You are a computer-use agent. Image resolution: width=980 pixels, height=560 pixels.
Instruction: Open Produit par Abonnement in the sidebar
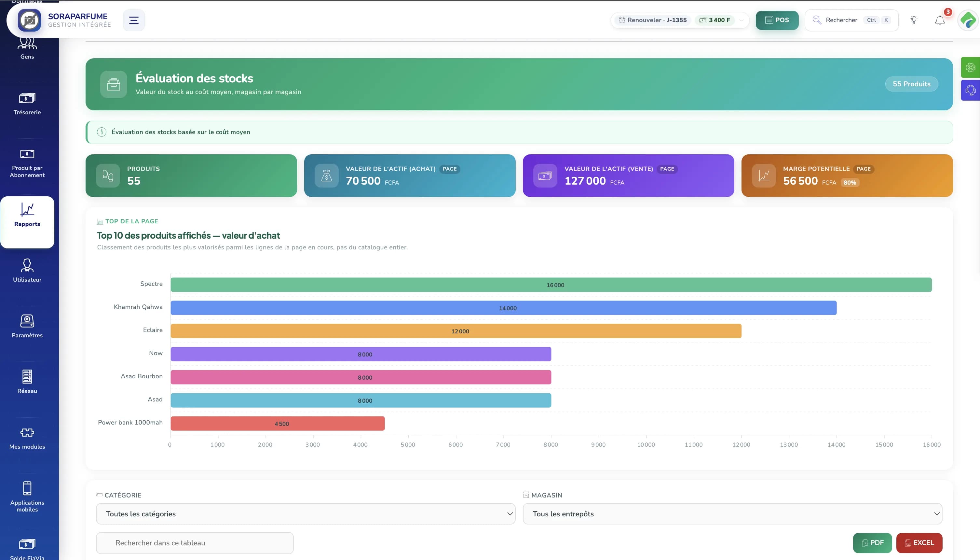click(27, 163)
